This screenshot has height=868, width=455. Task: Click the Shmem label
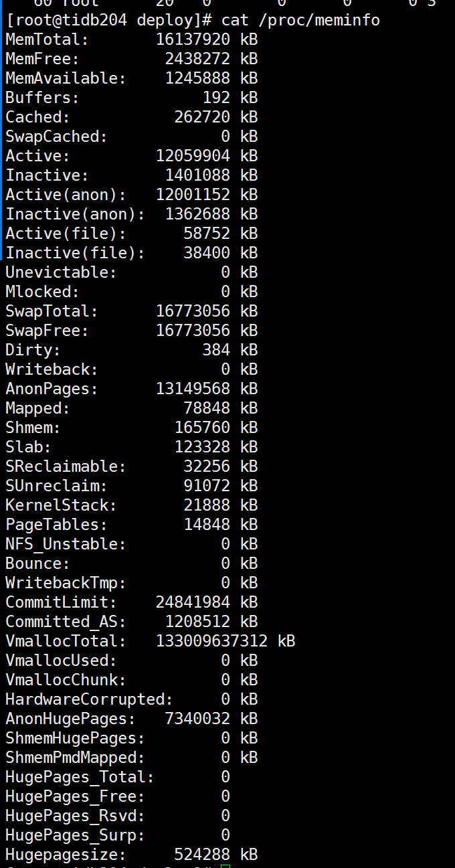point(33,428)
